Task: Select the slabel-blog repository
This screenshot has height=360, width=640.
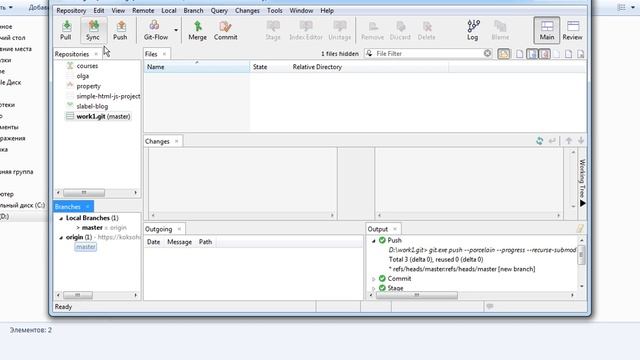Action: click(x=92, y=106)
